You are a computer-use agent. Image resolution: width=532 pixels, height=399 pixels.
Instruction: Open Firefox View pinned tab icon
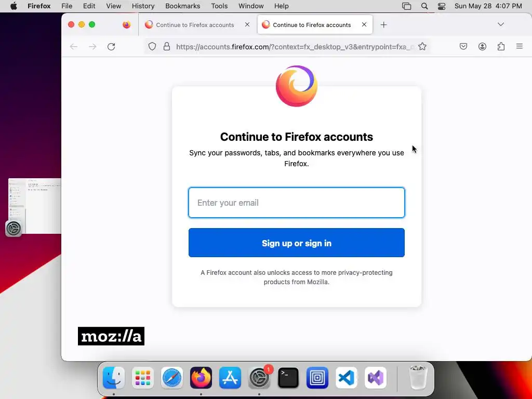tap(127, 25)
